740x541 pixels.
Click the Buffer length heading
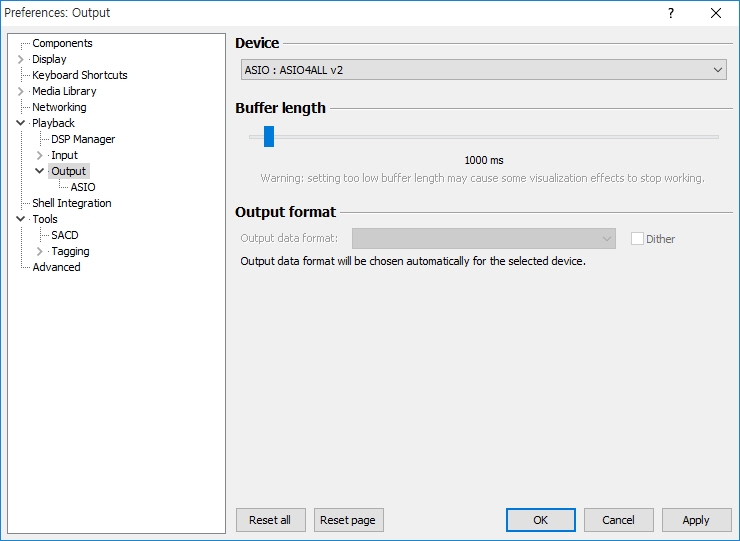[x=280, y=108]
